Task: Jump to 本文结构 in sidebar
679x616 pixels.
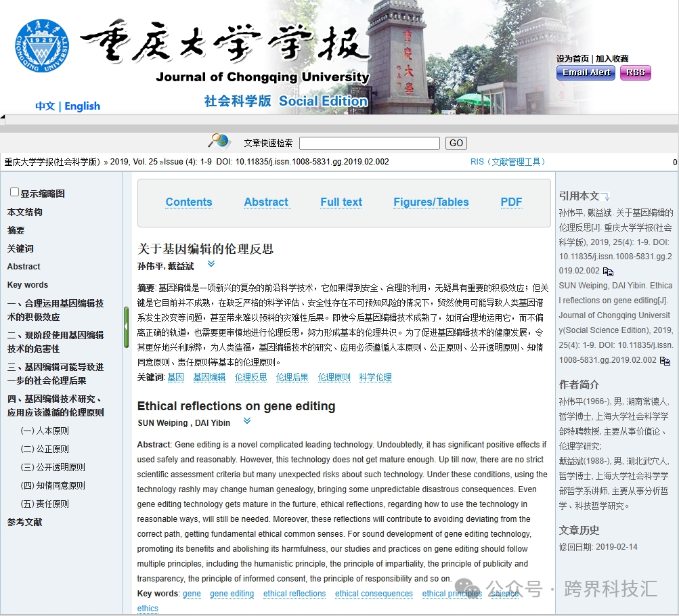Action: [24, 212]
